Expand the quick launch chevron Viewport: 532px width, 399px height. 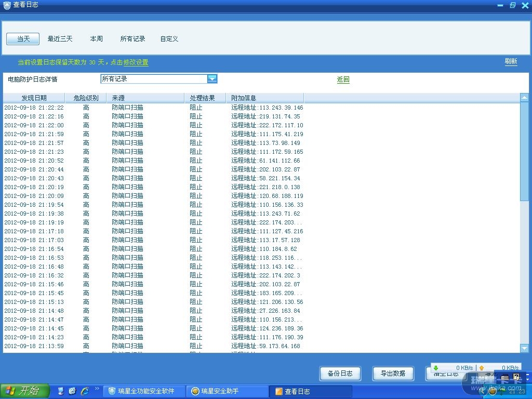pos(97,389)
